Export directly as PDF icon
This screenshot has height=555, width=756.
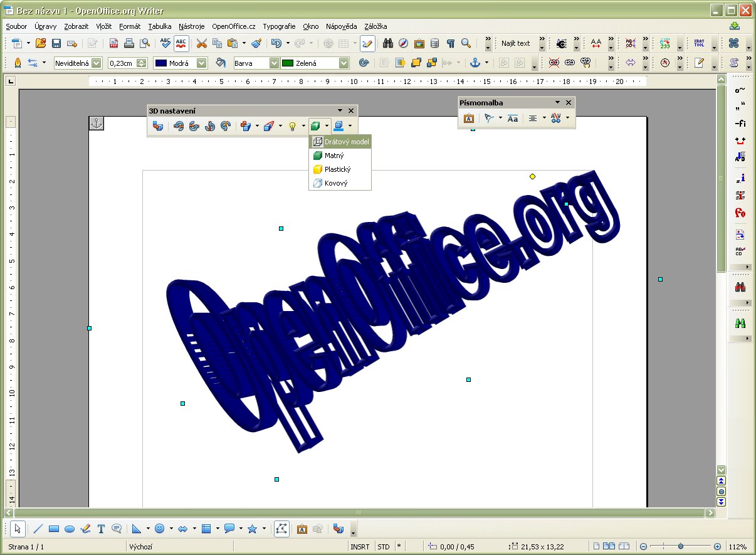click(x=113, y=43)
